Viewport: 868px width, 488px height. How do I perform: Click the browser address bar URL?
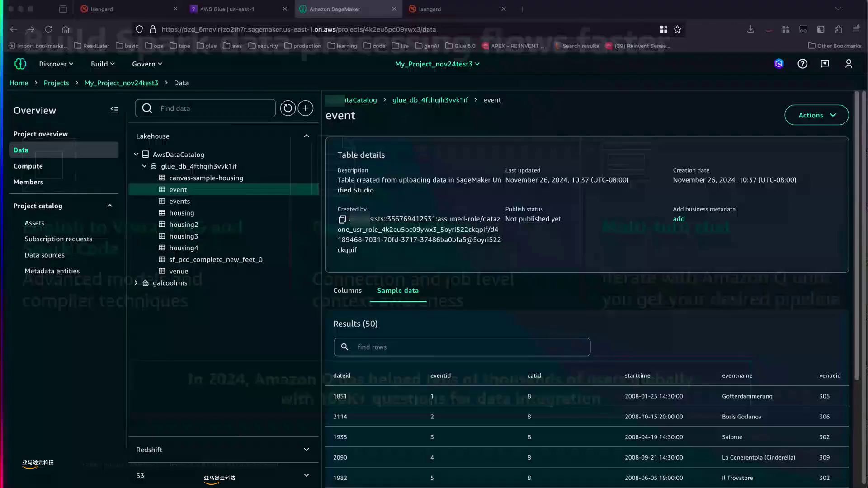298,29
